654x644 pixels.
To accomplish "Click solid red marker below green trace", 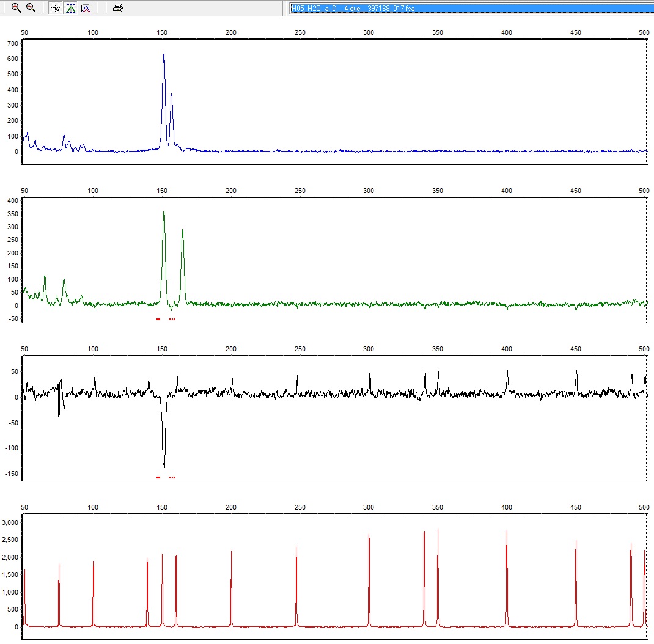I will (158, 319).
